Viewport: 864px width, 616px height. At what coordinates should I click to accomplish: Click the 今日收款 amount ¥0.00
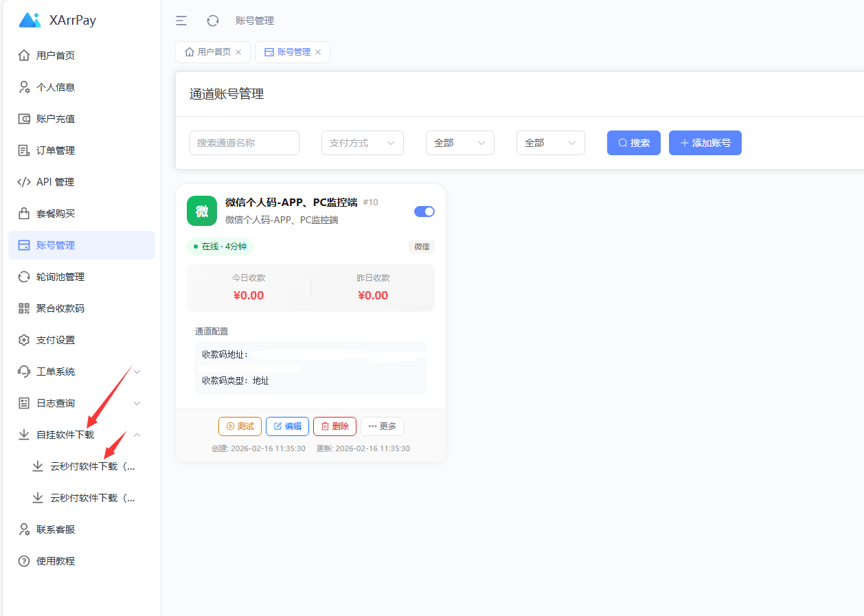[249, 295]
